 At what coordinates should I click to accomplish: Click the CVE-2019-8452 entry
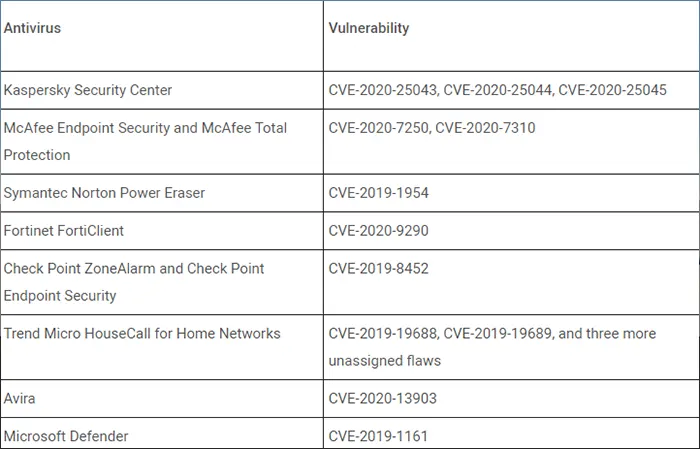[x=379, y=269]
